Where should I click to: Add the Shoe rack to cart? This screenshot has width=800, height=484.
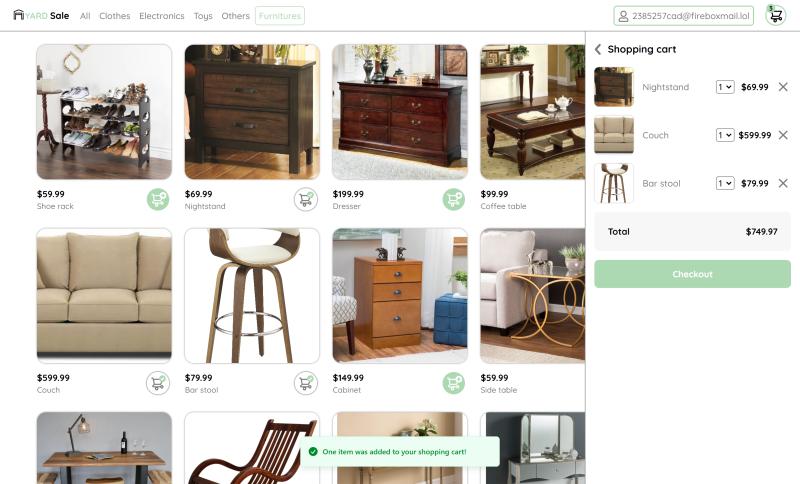click(158, 199)
